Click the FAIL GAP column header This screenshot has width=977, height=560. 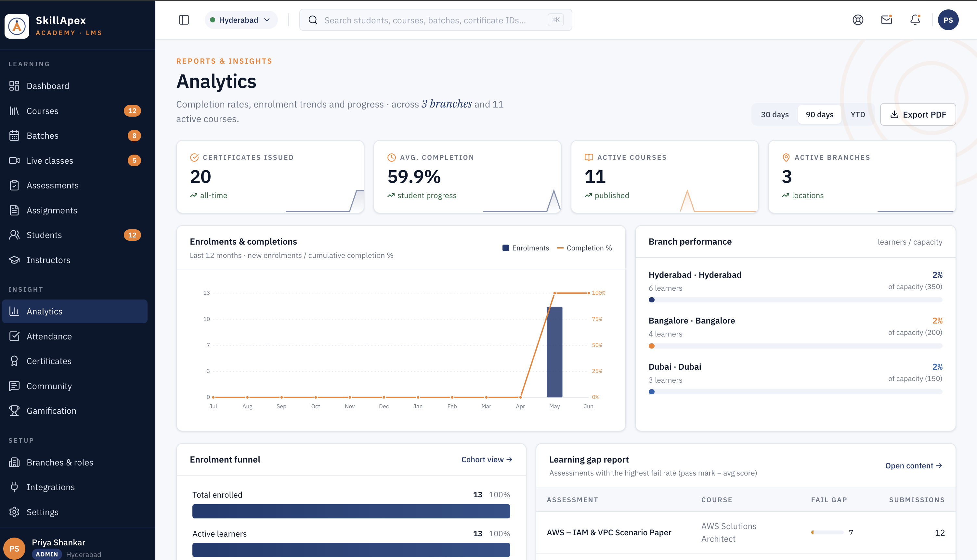click(829, 500)
